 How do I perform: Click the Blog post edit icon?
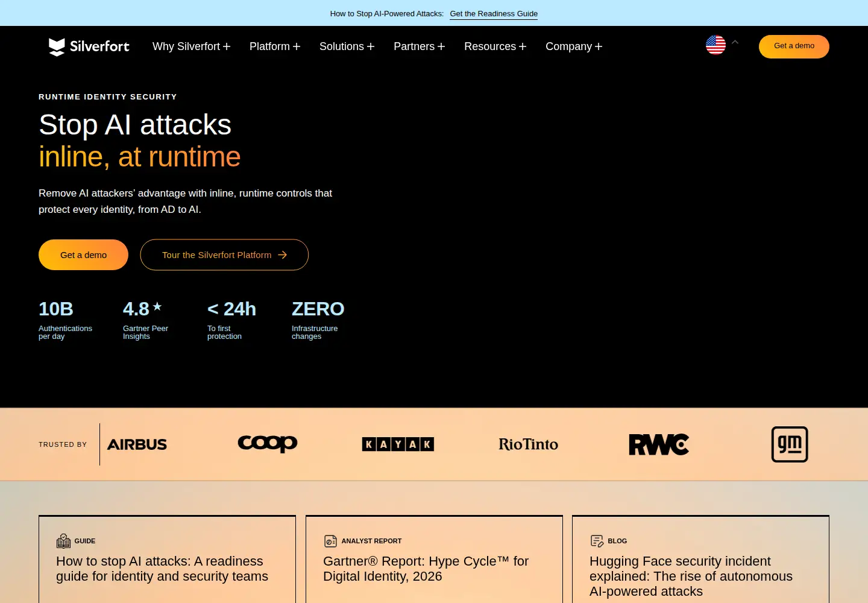[x=597, y=541]
